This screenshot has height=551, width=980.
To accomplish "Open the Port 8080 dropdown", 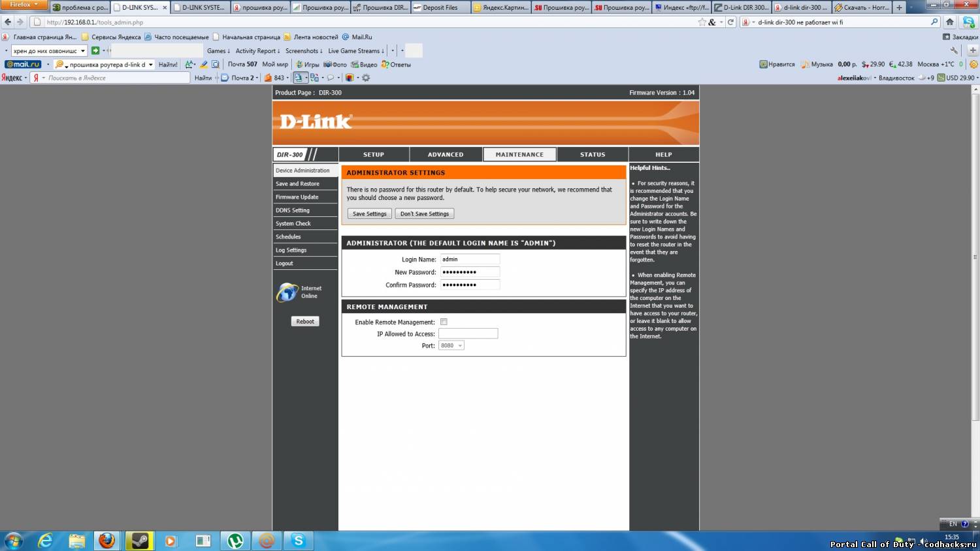I will tap(451, 346).
